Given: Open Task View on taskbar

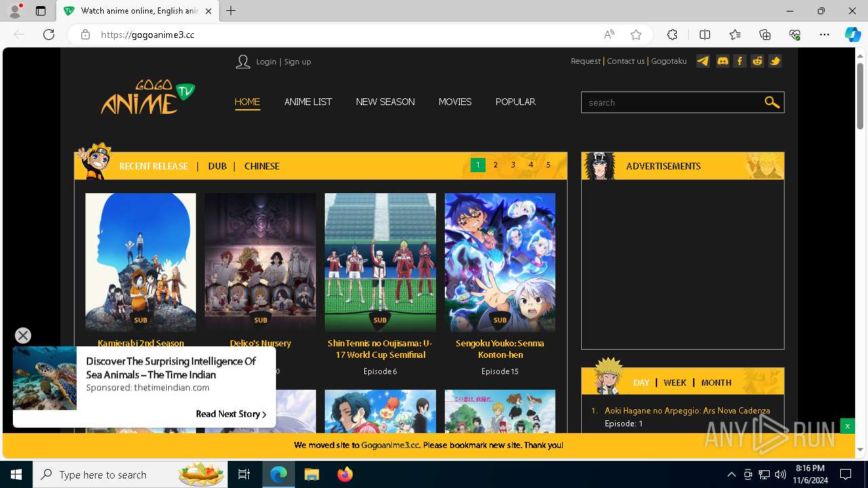Looking at the screenshot, I should click(x=244, y=474).
